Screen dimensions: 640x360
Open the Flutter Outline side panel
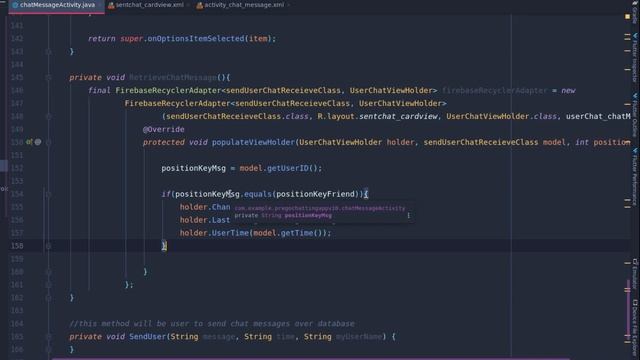(x=635, y=114)
